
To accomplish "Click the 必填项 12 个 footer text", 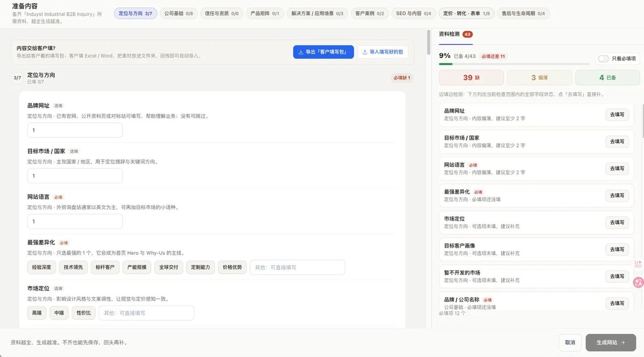I will point(452,313).
